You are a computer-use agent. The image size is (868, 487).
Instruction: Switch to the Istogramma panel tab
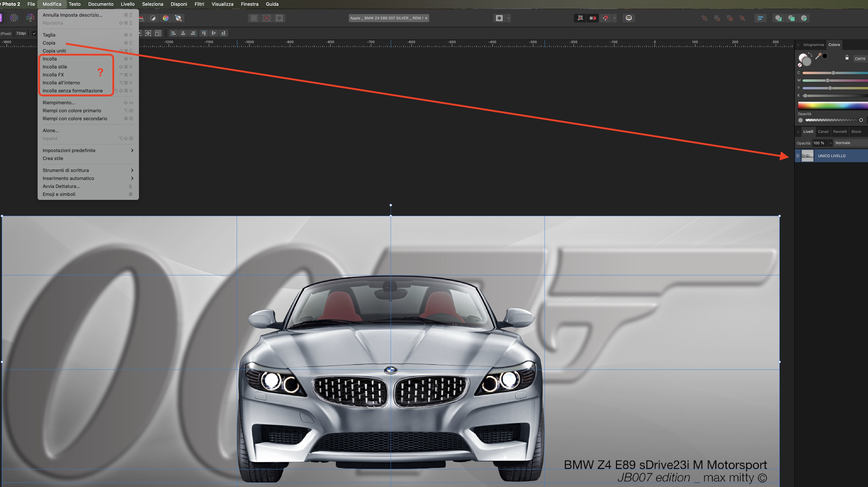coord(813,45)
